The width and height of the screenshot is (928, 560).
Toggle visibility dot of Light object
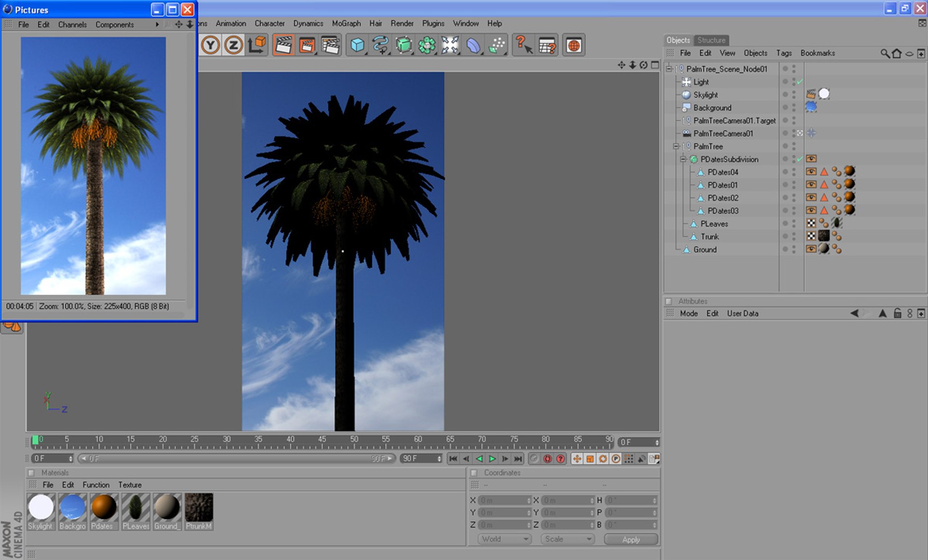pos(785,81)
